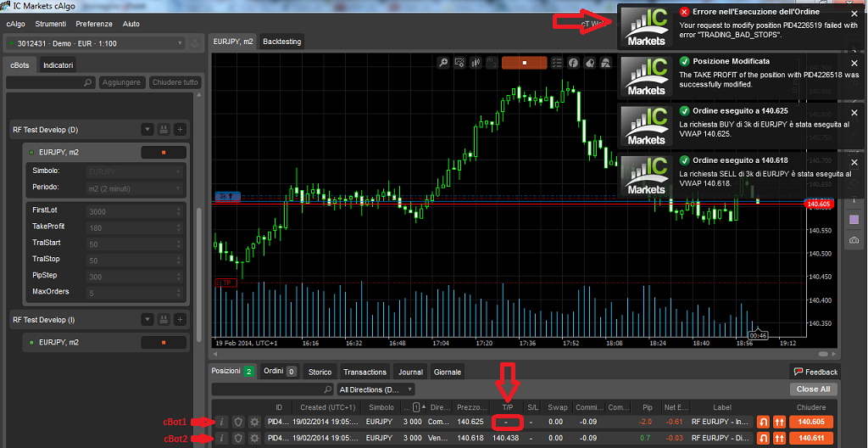This screenshot has width=868, height=448.
Task: Click the TralStop 50 field
Action: [135, 260]
